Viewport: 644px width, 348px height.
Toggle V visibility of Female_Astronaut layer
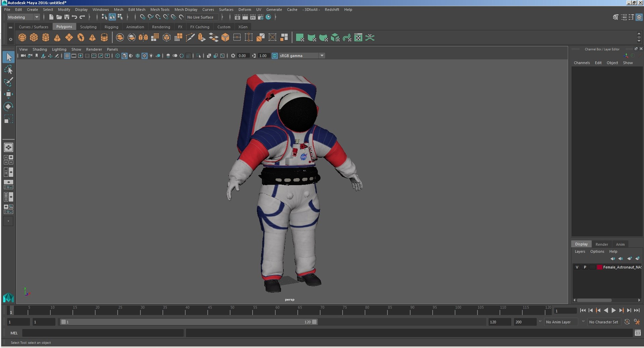click(x=577, y=267)
